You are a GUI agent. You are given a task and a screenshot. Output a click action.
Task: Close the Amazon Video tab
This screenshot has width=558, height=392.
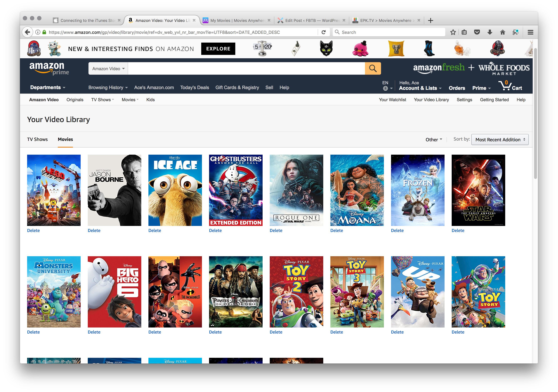coord(194,20)
